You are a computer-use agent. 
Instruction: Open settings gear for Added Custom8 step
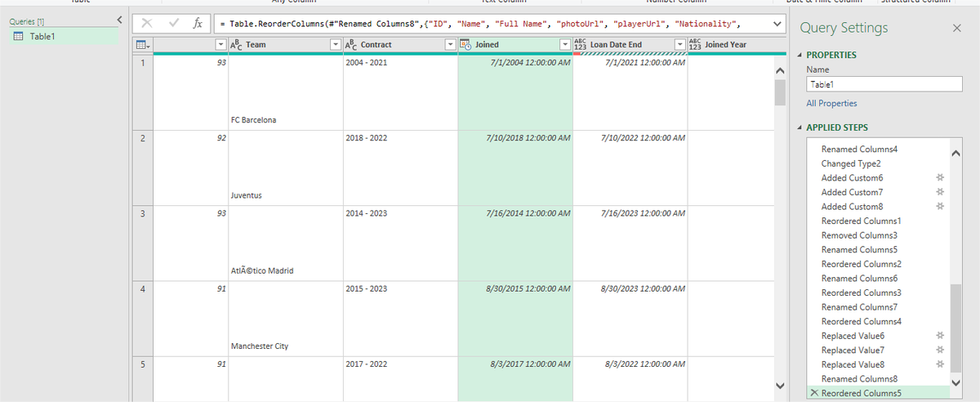click(939, 207)
